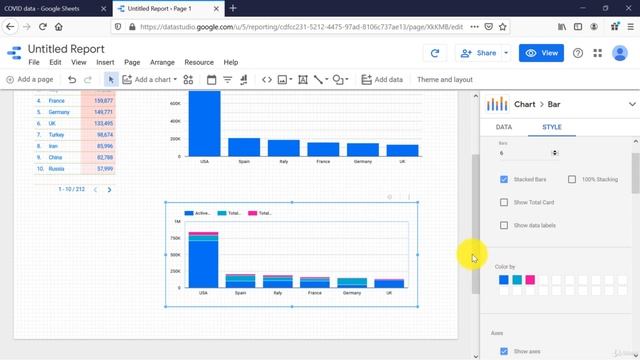
Task: Open the Insert menu
Action: tap(105, 62)
